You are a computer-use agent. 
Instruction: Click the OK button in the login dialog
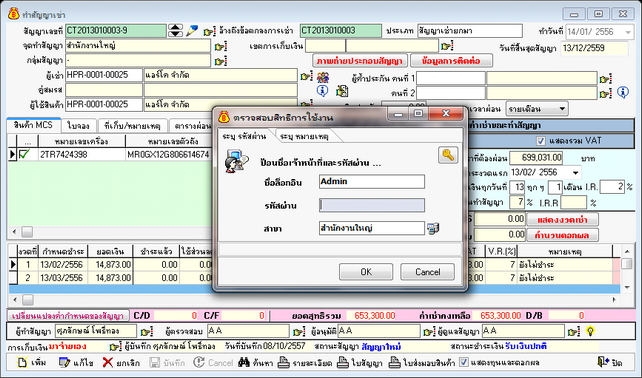(x=366, y=272)
